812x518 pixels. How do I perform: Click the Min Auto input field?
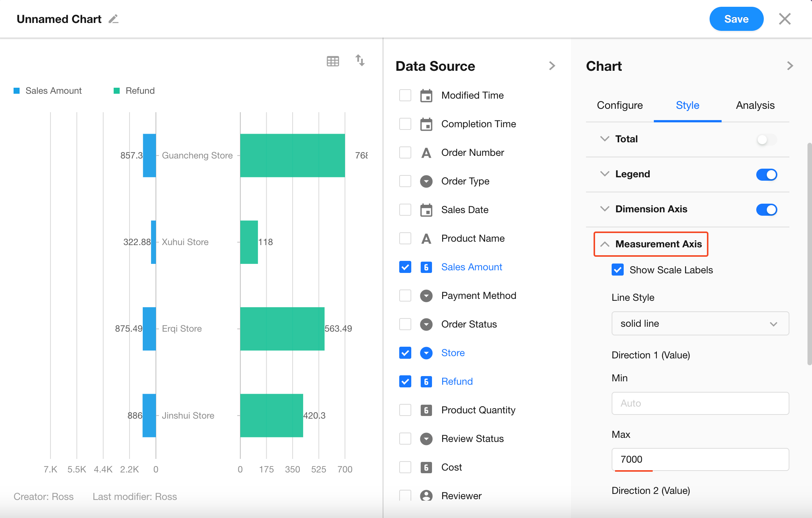click(x=700, y=403)
